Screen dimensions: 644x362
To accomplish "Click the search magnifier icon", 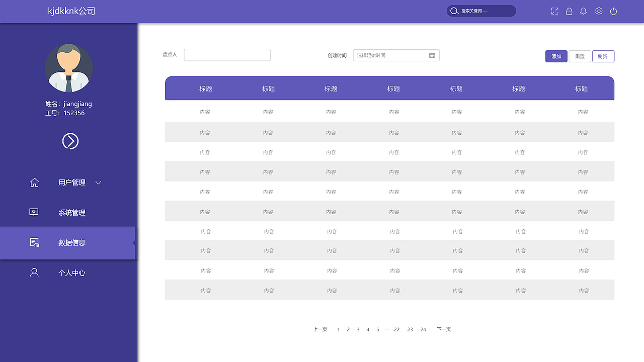I will [454, 11].
